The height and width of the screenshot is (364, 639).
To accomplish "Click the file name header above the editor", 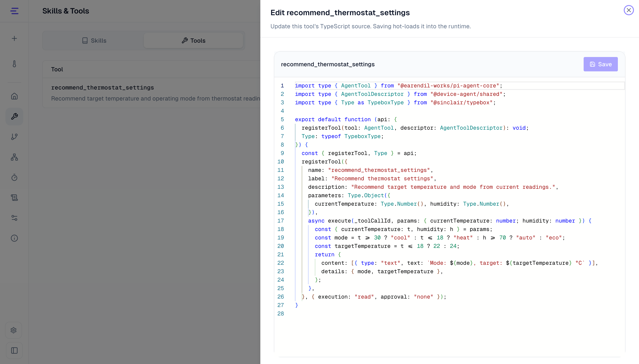I will 328,64.
